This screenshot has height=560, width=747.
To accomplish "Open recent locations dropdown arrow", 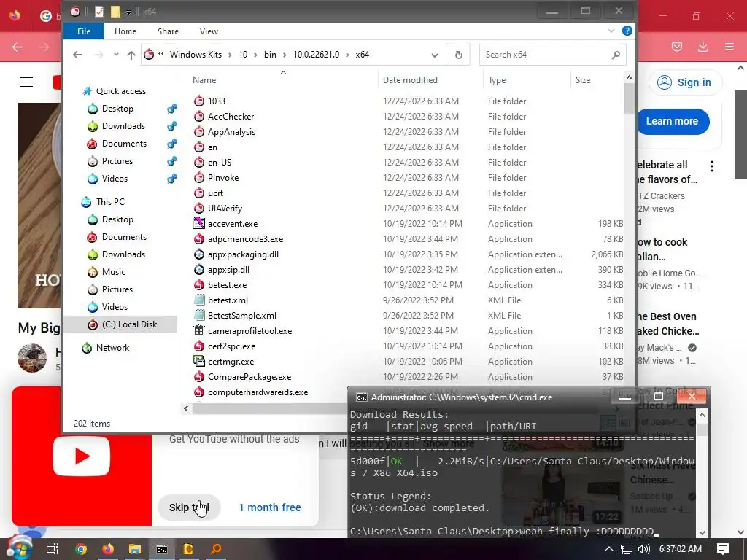I will pyautogui.click(x=116, y=55).
